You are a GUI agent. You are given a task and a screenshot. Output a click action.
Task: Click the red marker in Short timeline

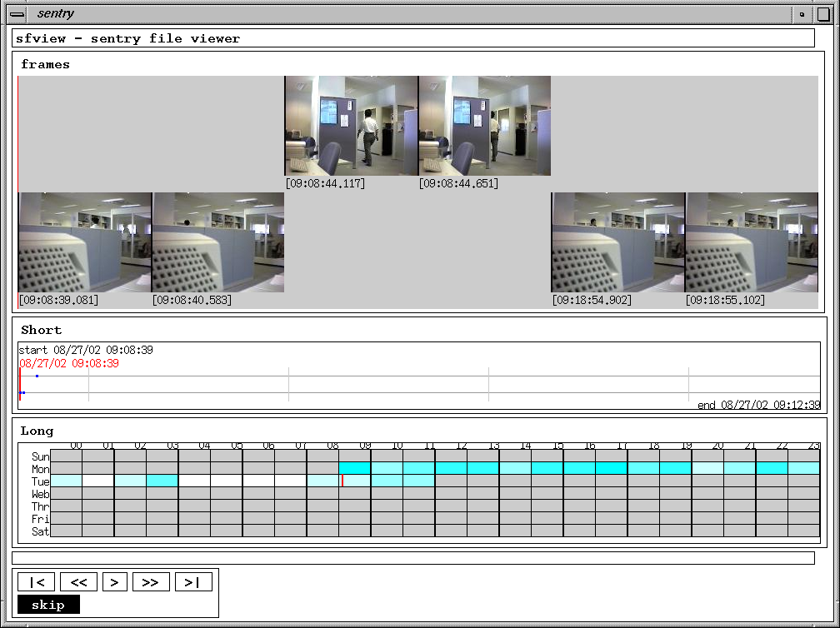pyautogui.click(x=20, y=384)
